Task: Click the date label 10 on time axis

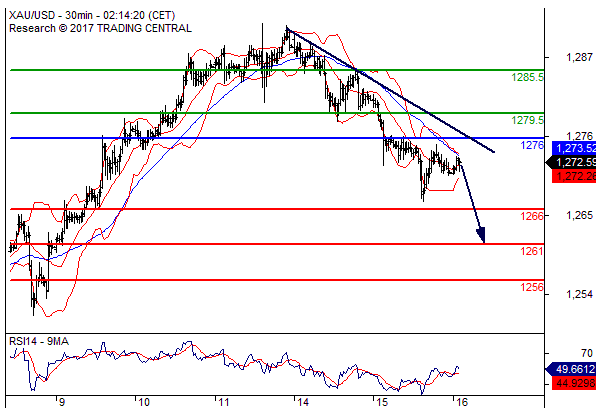Action: pos(144,402)
